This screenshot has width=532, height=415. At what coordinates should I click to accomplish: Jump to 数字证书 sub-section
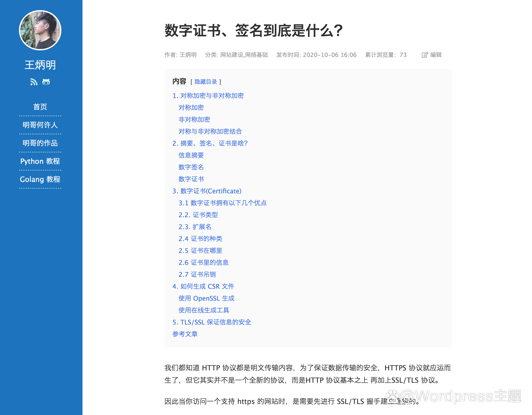pos(191,179)
